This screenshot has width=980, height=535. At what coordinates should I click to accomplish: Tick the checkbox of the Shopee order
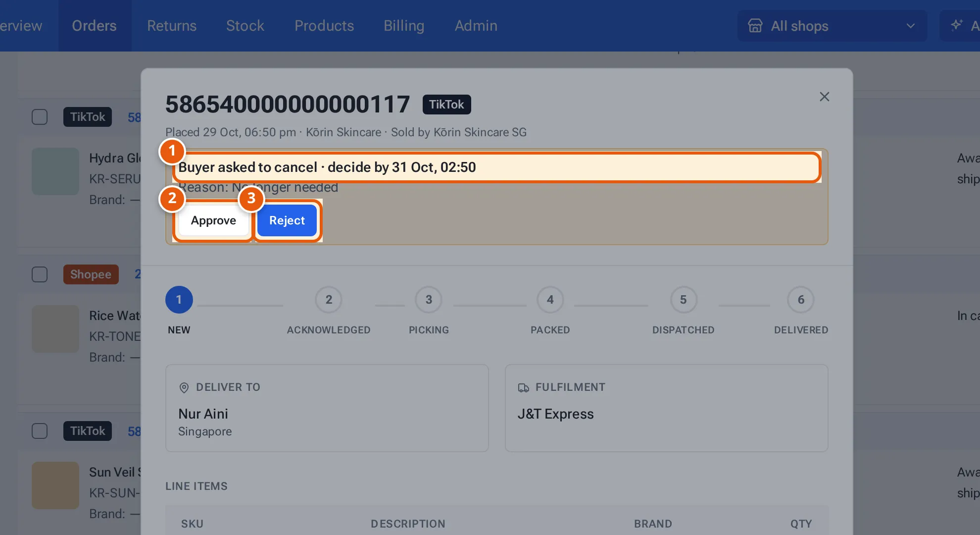(40, 274)
